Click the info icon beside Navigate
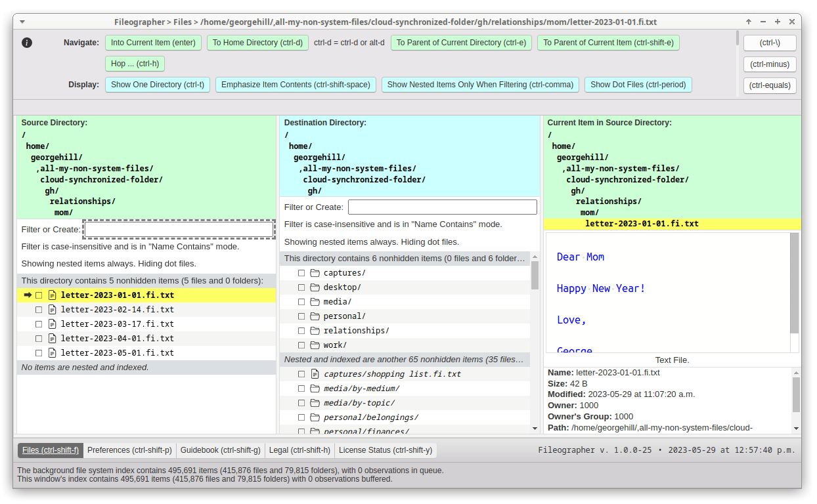817x504 pixels. (x=27, y=43)
